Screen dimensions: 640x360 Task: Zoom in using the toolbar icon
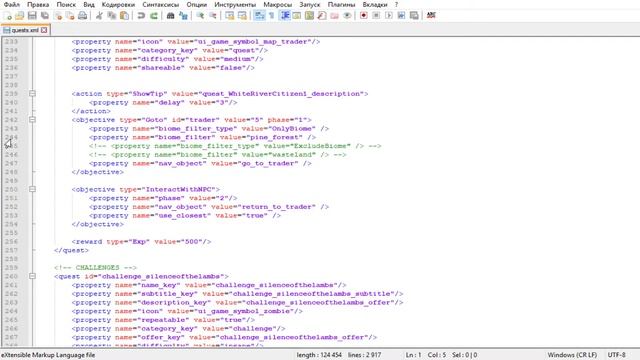200,16
